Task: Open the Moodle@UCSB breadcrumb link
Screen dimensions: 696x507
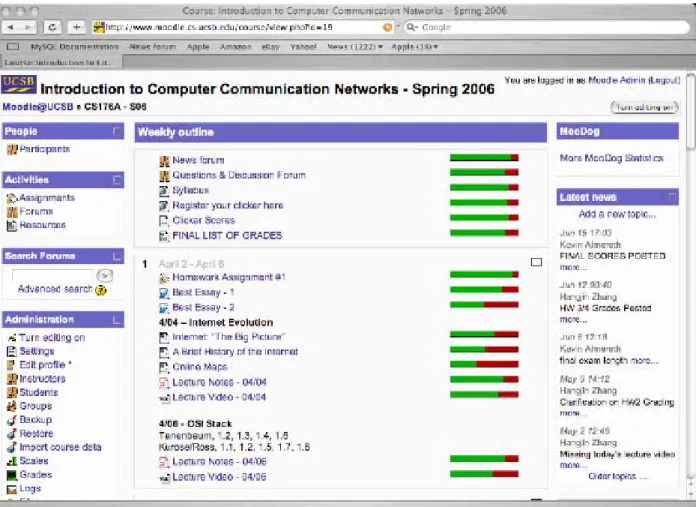Action: 38,107
